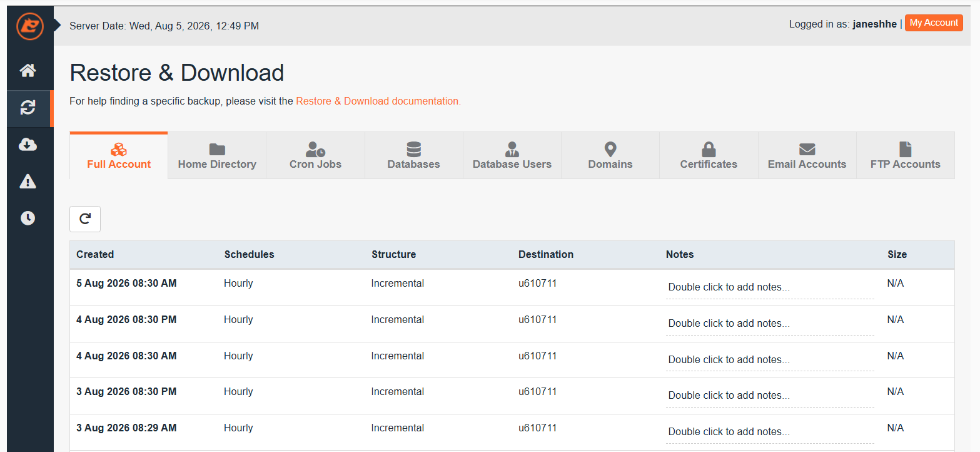Sort by the Size column header

click(x=897, y=254)
